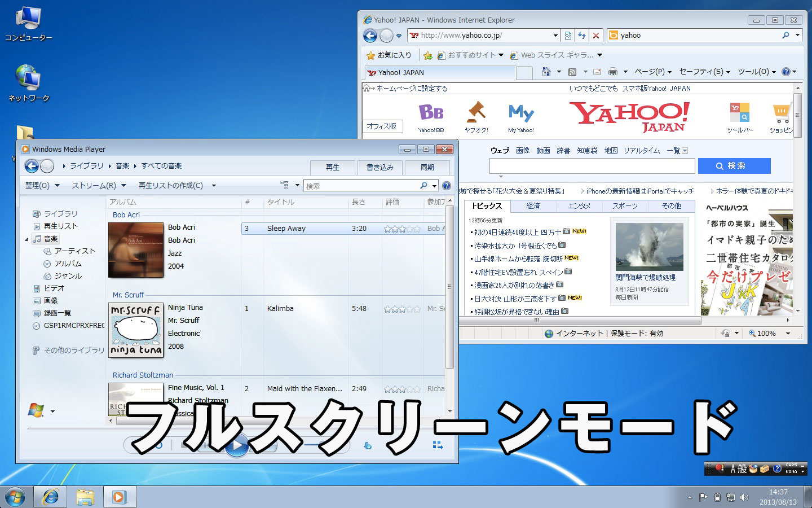Toggle the IME conversion mode 般 button
This screenshot has height=508, width=812.
742,468
